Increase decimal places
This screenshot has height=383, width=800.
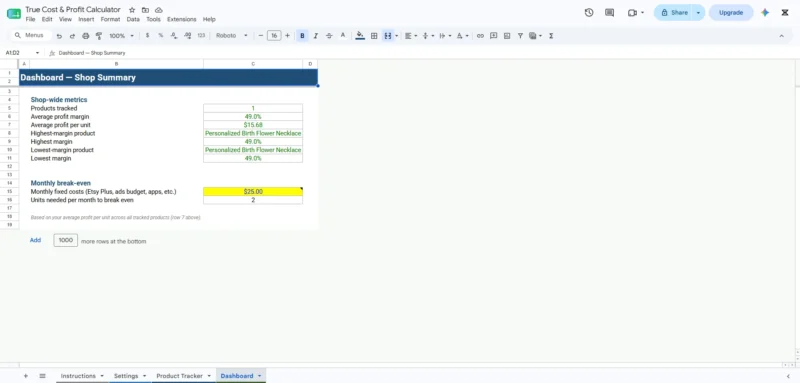[x=187, y=36]
